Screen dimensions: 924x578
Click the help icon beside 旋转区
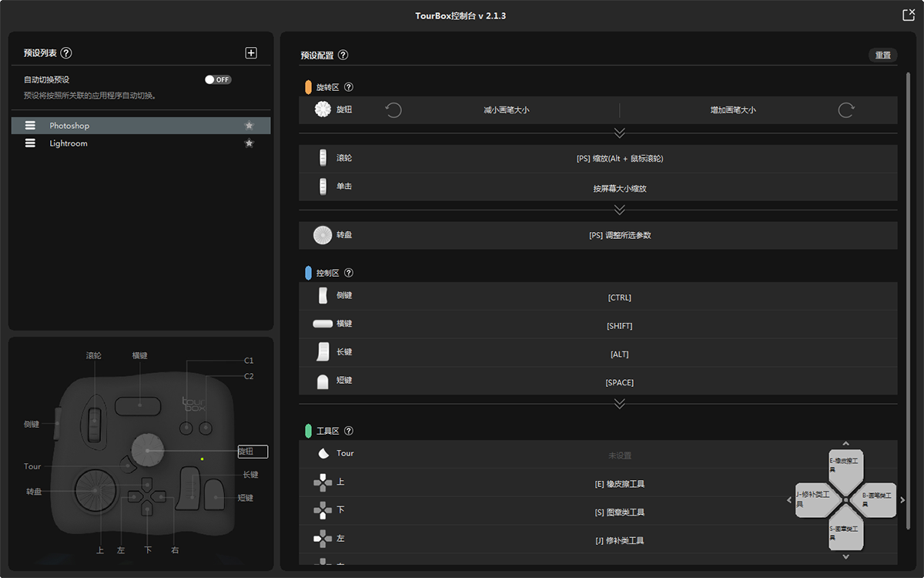pyautogui.click(x=349, y=88)
